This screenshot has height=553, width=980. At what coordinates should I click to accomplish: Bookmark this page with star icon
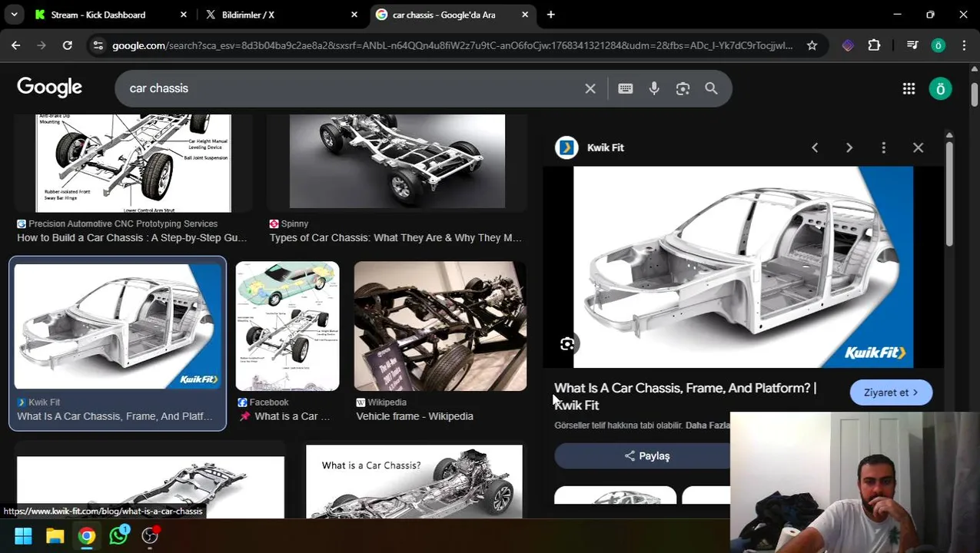pyautogui.click(x=812, y=45)
